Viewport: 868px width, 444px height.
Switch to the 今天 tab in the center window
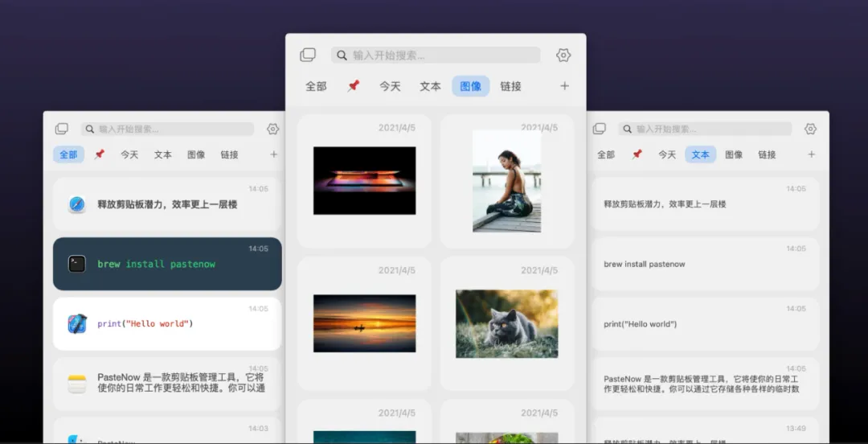(x=390, y=87)
